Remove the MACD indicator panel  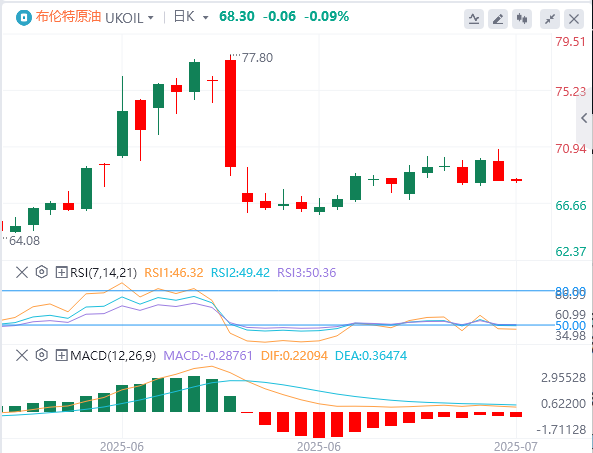click(x=22, y=355)
